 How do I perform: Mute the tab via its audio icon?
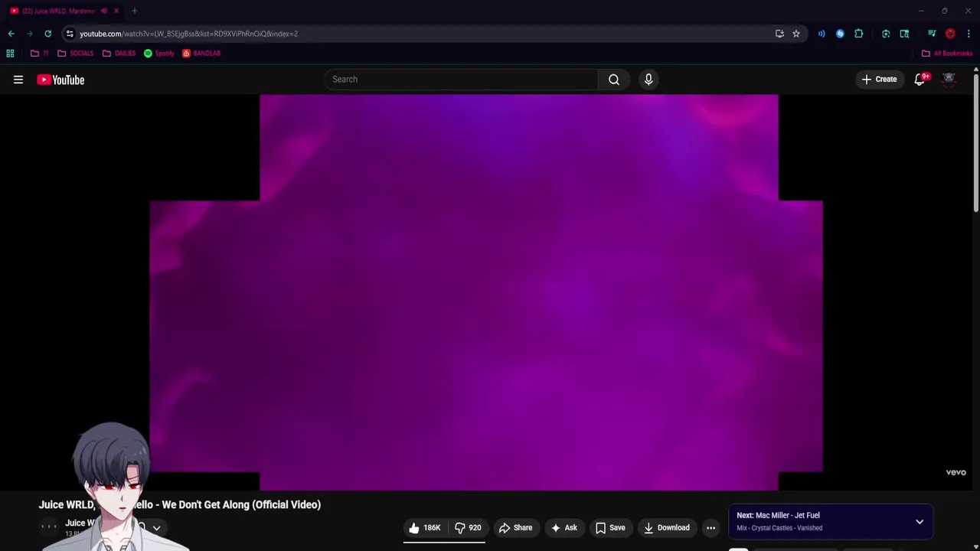(104, 11)
